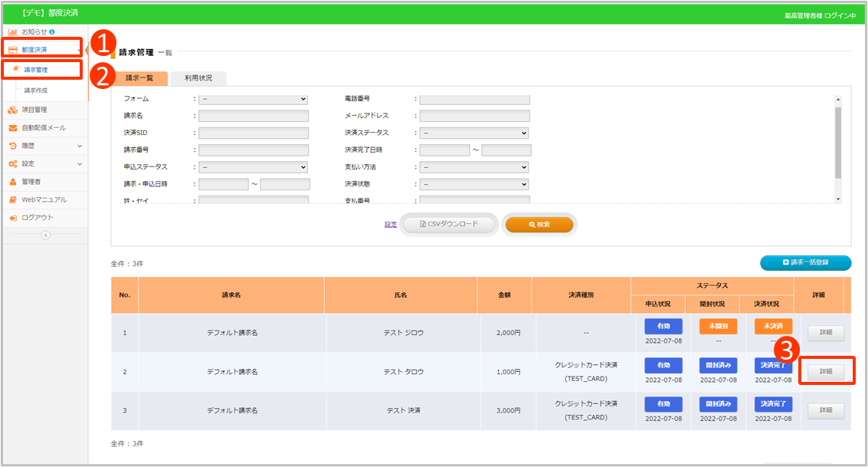This screenshot has height=467, width=868.
Task: Open 請求作成 in the sidebar
Action: [35, 90]
